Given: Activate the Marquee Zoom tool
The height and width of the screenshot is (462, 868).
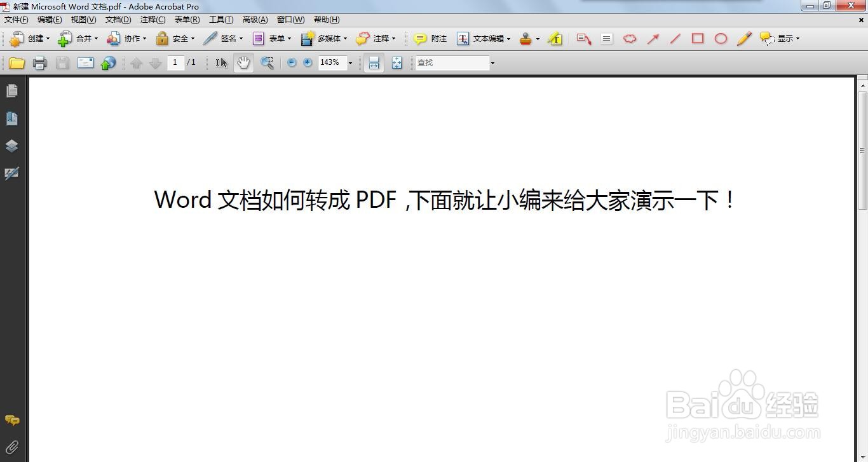Looking at the screenshot, I should (x=267, y=62).
